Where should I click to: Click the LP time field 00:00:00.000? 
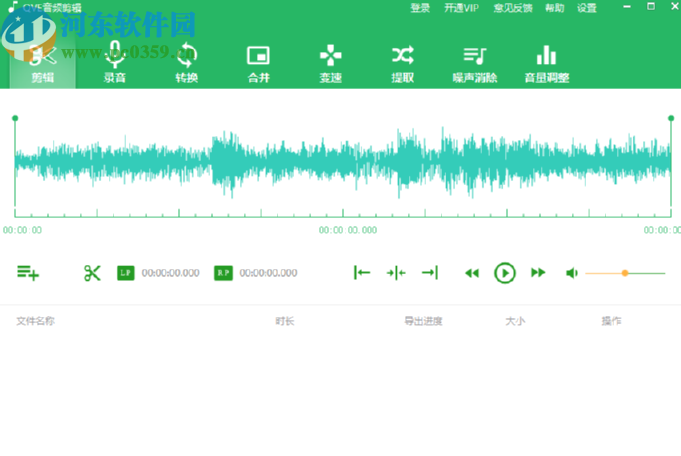tap(171, 273)
